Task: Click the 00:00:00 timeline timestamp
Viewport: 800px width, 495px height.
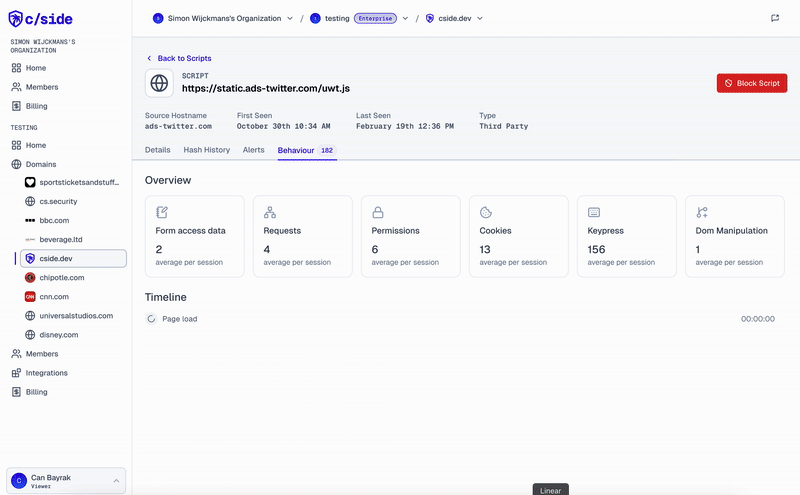Action: point(758,319)
